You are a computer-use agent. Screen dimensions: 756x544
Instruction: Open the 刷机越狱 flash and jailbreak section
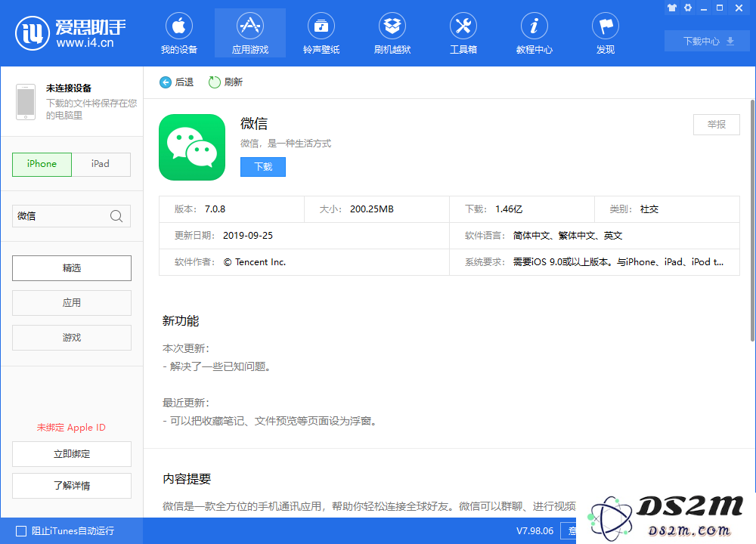coord(392,33)
